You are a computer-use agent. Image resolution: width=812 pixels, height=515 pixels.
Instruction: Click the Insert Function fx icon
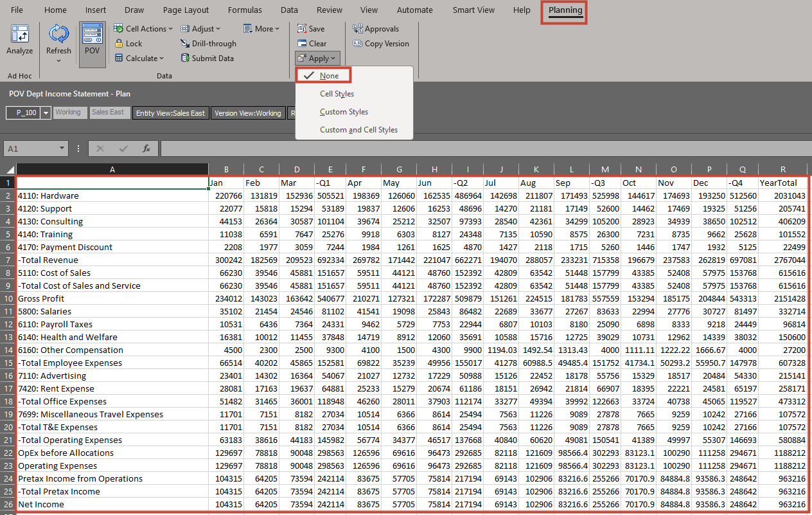(146, 149)
